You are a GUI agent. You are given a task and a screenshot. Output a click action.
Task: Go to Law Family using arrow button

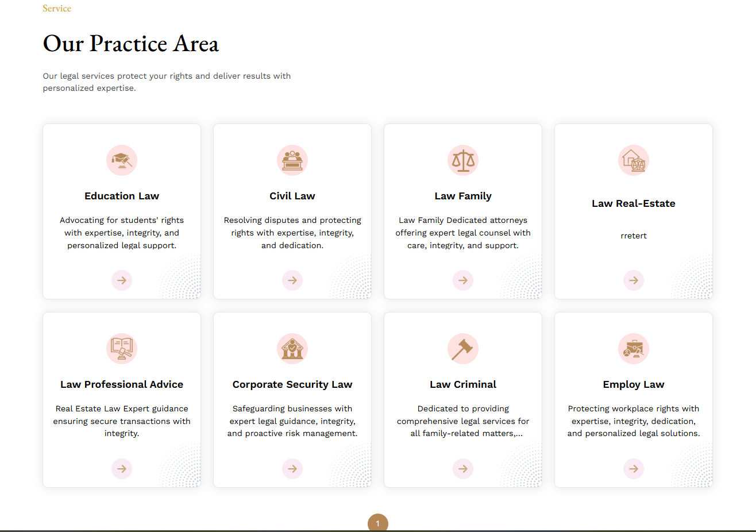[x=463, y=280]
